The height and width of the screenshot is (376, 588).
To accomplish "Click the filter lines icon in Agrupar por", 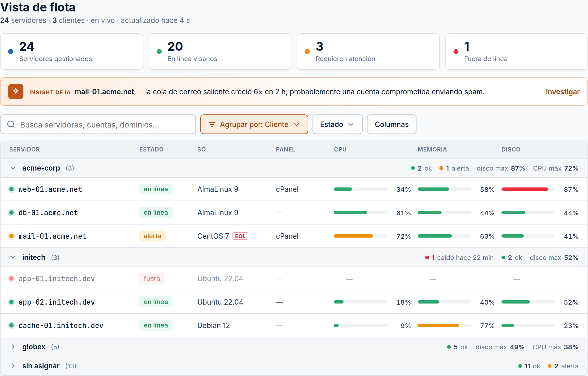I will (x=212, y=125).
